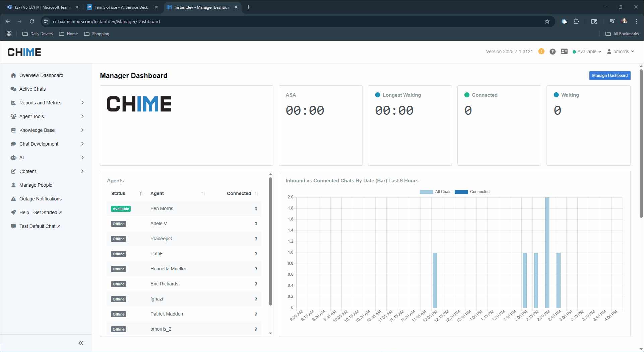This screenshot has width=644, height=352.
Task: Open the Test Default Chat link
Action: point(40,226)
